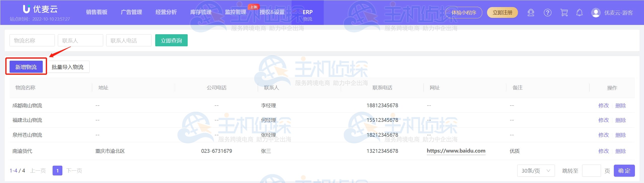644x183 pixels.
Task: Click the 优质 remark cell
Action: [514, 151]
